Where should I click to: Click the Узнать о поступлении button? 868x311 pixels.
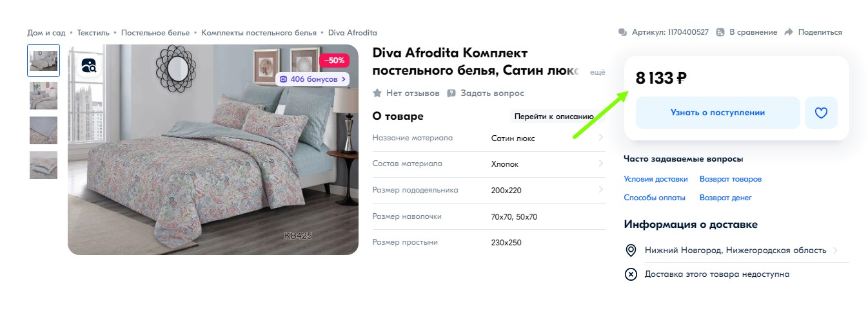pyautogui.click(x=718, y=113)
